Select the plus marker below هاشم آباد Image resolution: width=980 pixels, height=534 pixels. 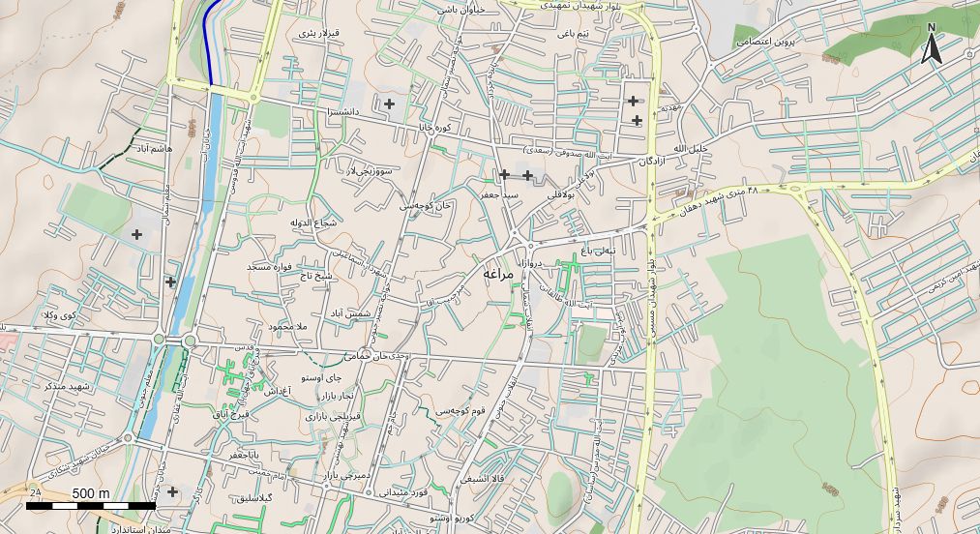(136, 234)
